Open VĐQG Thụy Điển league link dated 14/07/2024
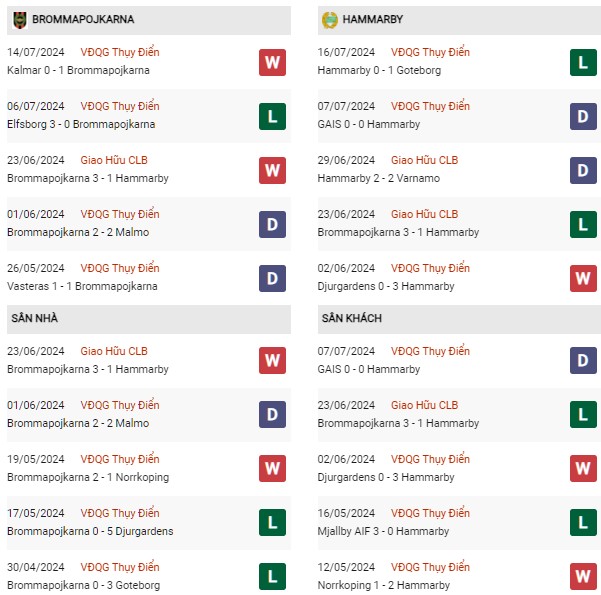This screenshot has width=601, height=595. [x=120, y=52]
